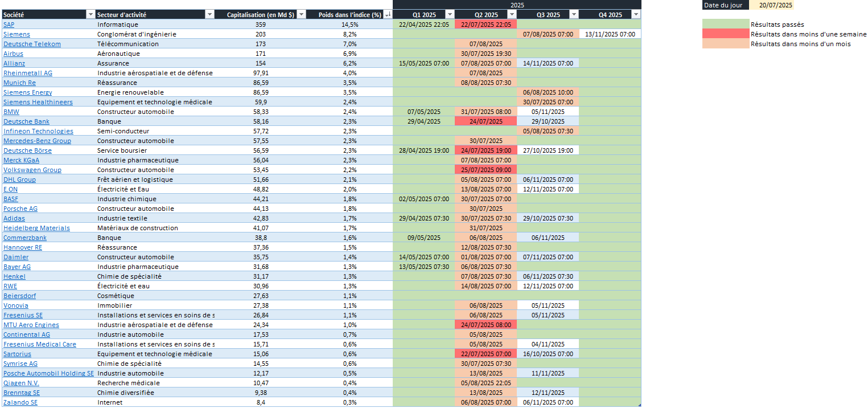The image size is (868, 408).
Task: Open the Volkswagen Group link
Action: (x=32, y=170)
